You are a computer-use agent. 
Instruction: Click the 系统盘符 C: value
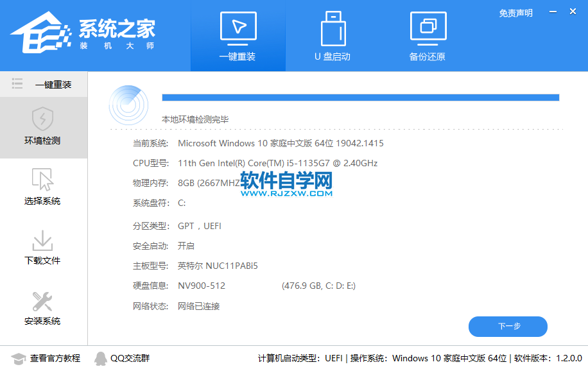[x=182, y=203]
